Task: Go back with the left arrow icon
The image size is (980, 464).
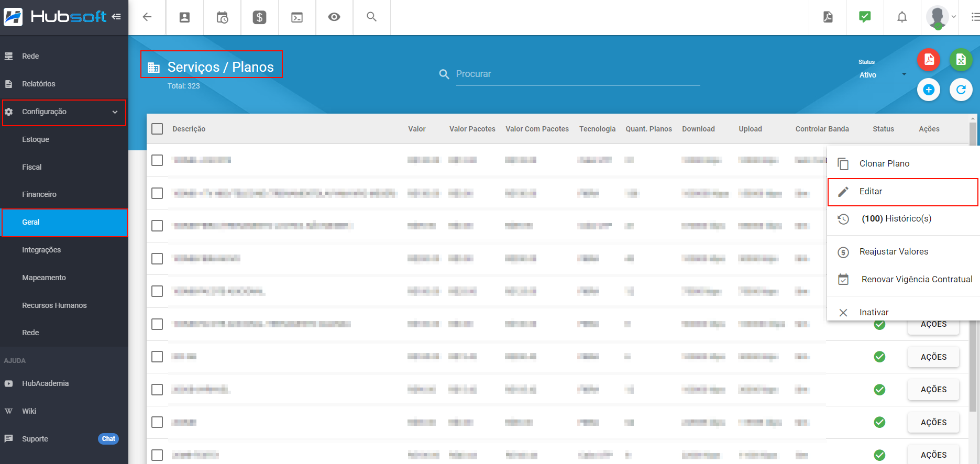Action: (147, 17)
